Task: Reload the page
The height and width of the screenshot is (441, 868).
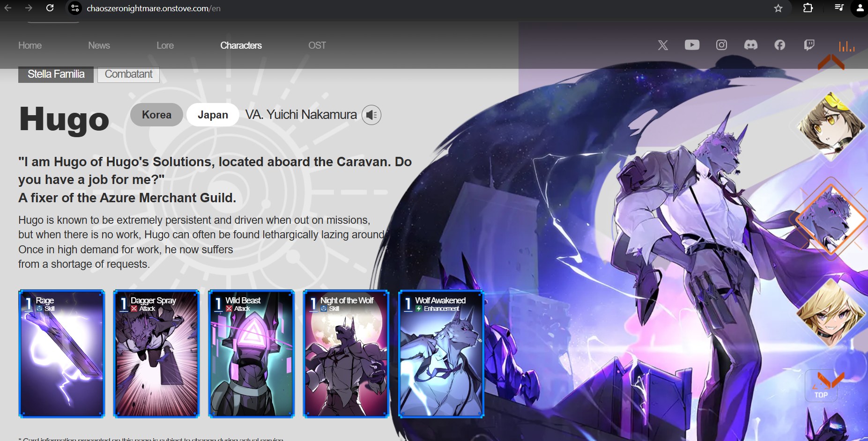Action: 50,8
